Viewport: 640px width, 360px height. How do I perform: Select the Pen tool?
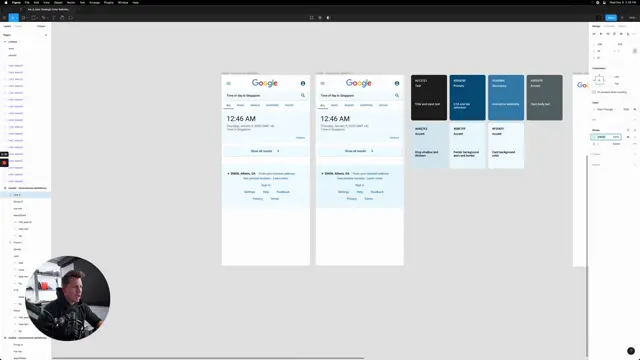[x=43, y=18]
